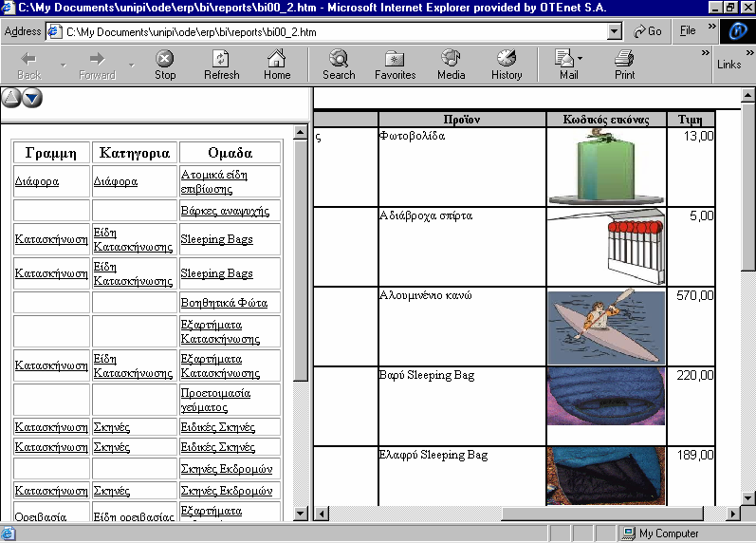Open the Διάφορα link in Κατηγορια column
Screen dimensions: 756x543
[115, 181]
